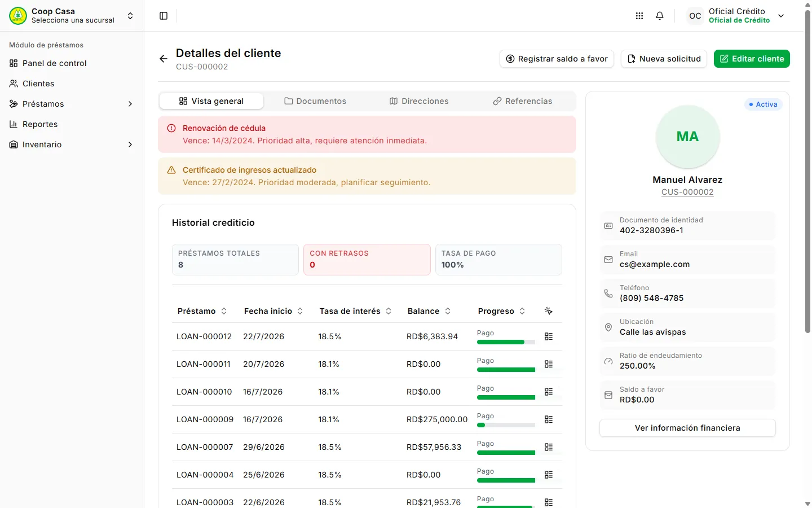Image resolution: width=812 pixels, height=508 pixels.
Task: Click the Tasa de pago card
Action: click(498, 260)
